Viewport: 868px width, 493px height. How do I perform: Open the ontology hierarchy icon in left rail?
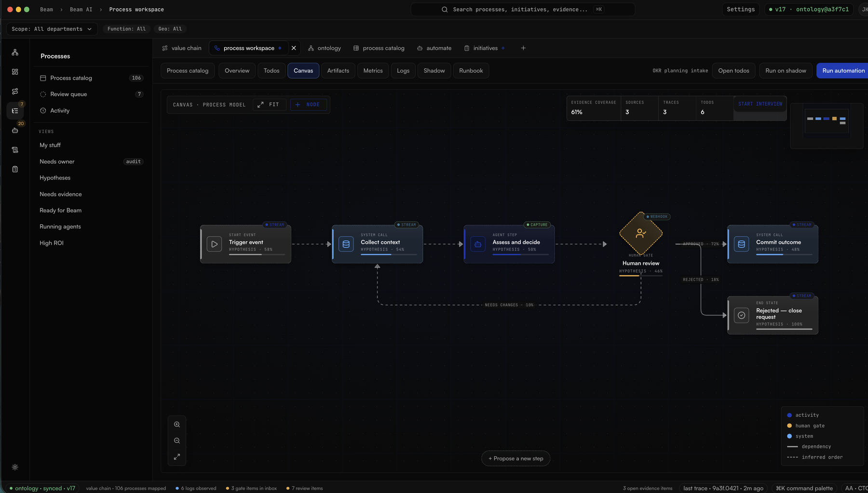point(15,52)
